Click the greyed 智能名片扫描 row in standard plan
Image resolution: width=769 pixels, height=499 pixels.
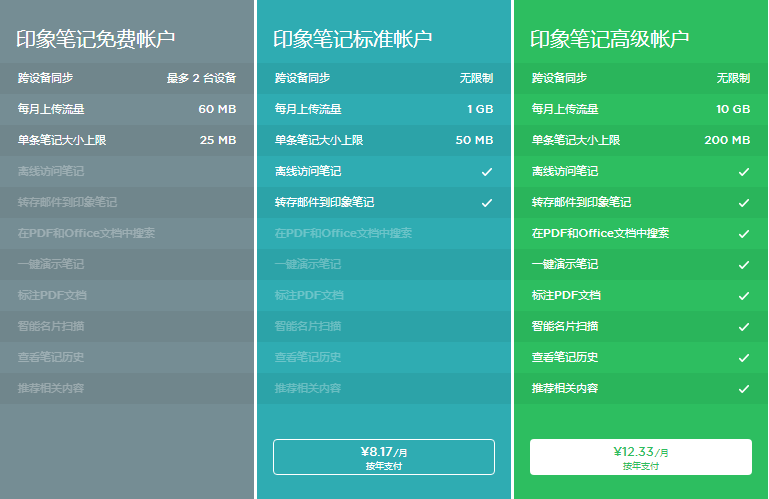click(308, 326)
